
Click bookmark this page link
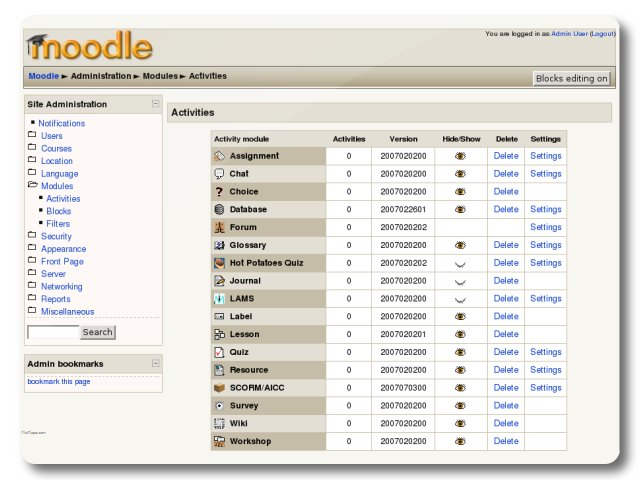(59, 382)
